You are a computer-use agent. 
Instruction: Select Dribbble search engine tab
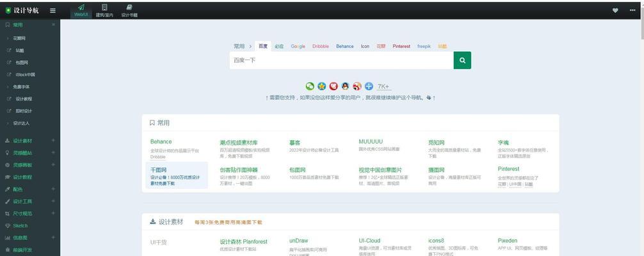320,47
